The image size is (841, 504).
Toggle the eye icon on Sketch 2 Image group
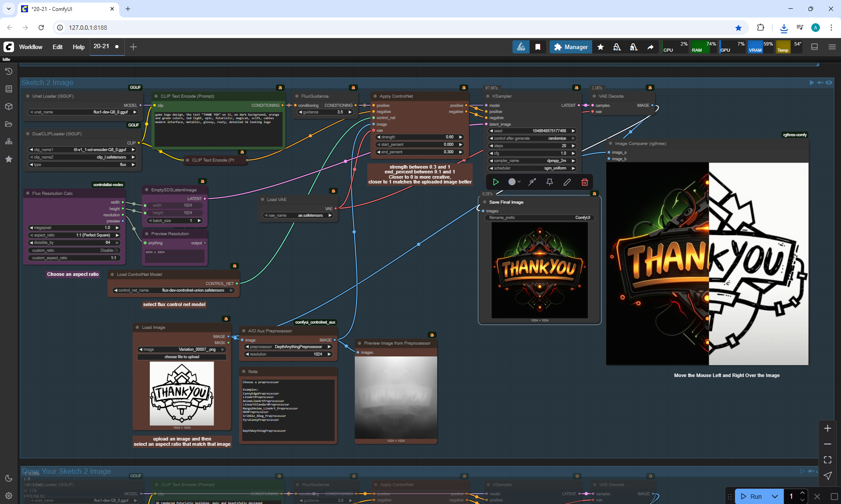pyautogui.click(x=829, y=82)
